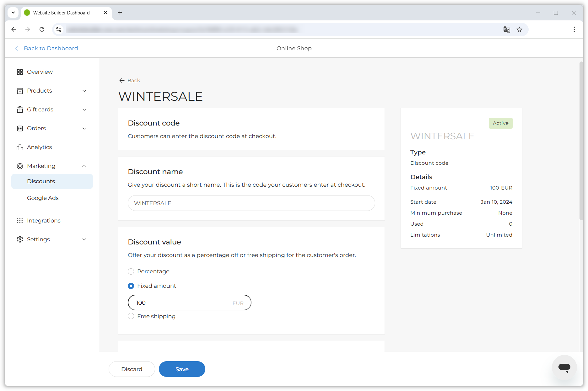The image size is (588, 391).
Task: Click the Back to Dashboard link
Action: tap(51, 48)
